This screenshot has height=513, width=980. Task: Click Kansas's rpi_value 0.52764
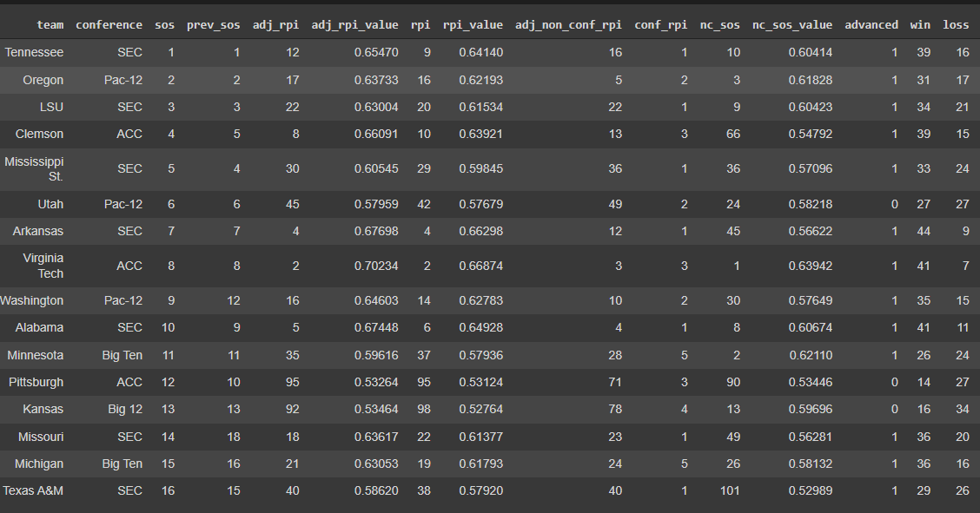481,409
